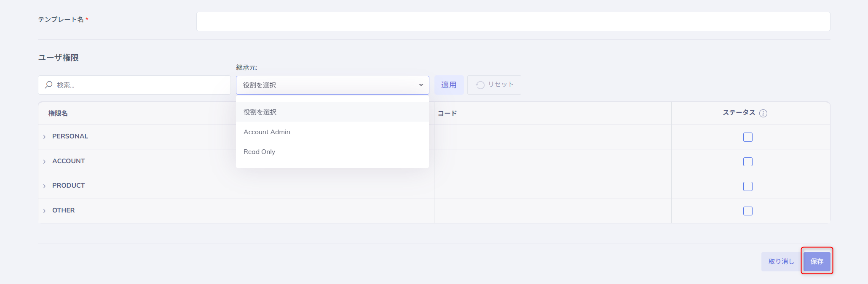Select Account Admin from role list

267,132
